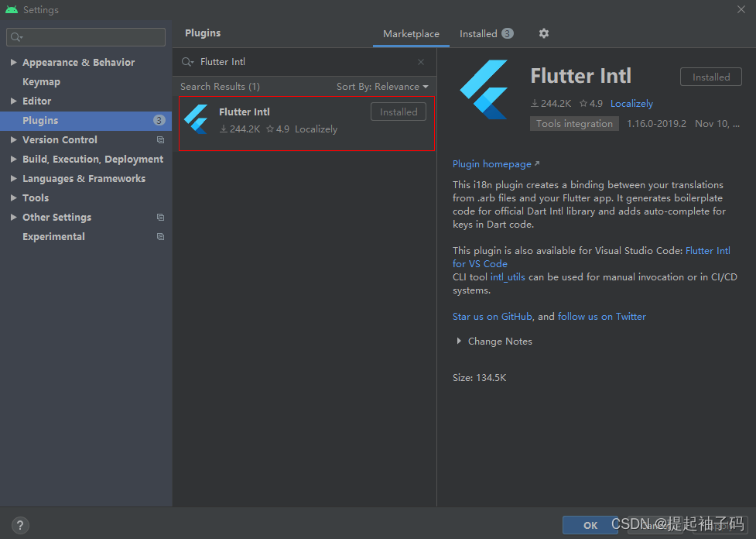Click the download count in details header
Image resolution: width=756 pixels, height=539 pixels.
551,103
